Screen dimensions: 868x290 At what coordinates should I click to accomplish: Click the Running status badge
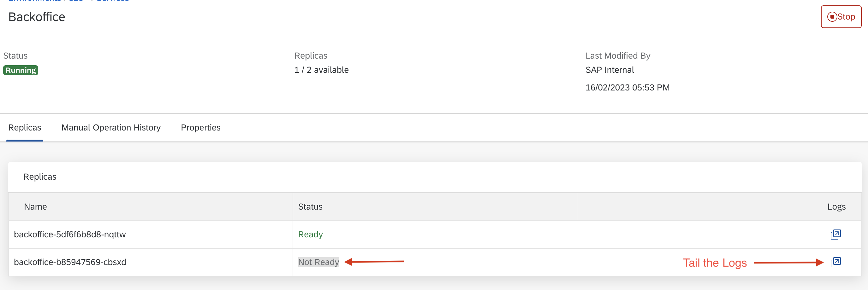coord(21,70)
